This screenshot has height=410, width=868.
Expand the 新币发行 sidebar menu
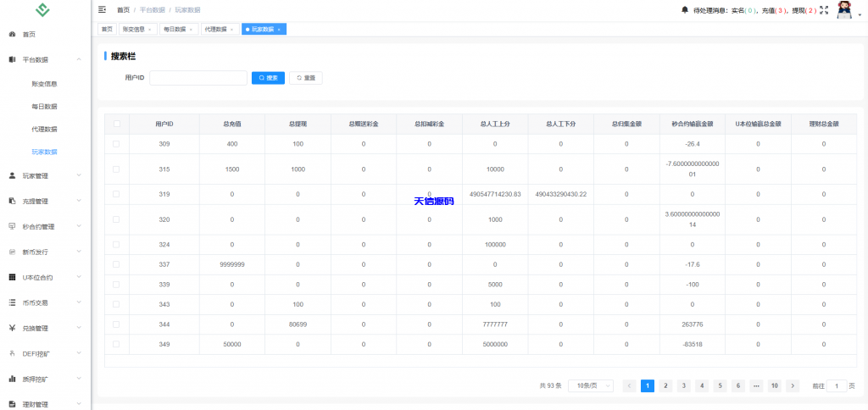pos(79,252)
